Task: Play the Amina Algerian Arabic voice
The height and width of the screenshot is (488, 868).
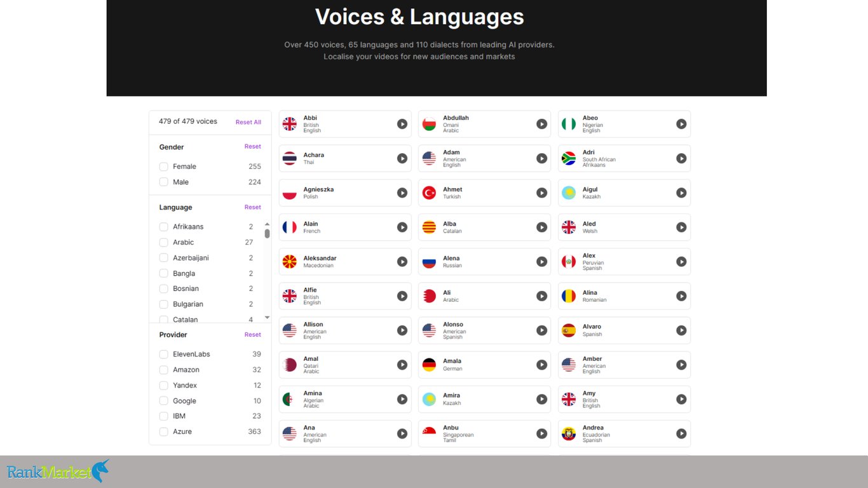Action: pyautogui.click(x=402, y=399)
